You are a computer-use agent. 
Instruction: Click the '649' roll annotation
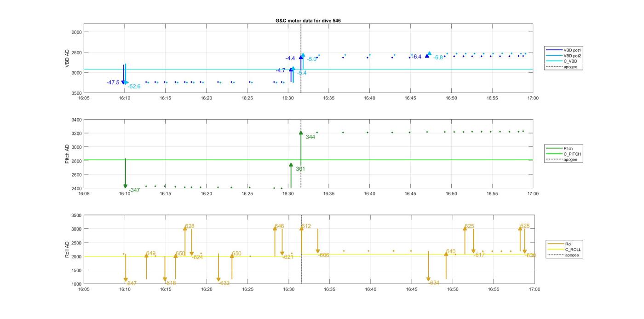[x=151, y=254]
